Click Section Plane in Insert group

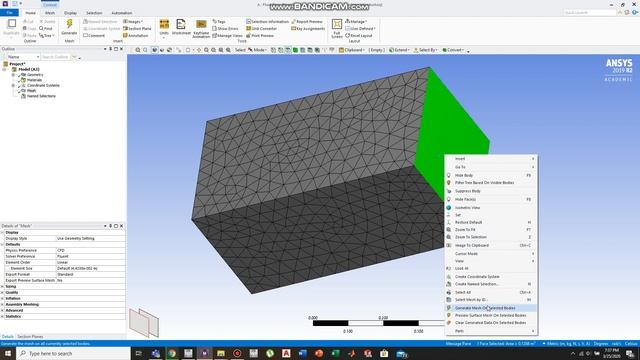tap(137, 29)
